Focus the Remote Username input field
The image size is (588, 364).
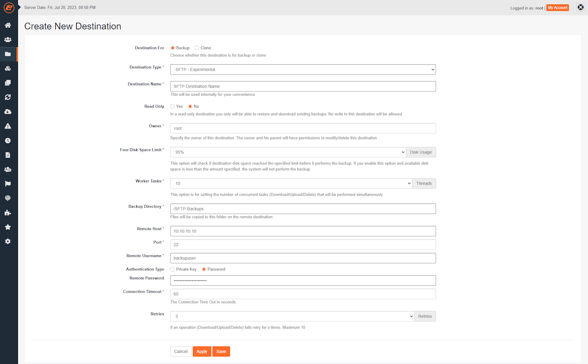click(x=303, y=258)
